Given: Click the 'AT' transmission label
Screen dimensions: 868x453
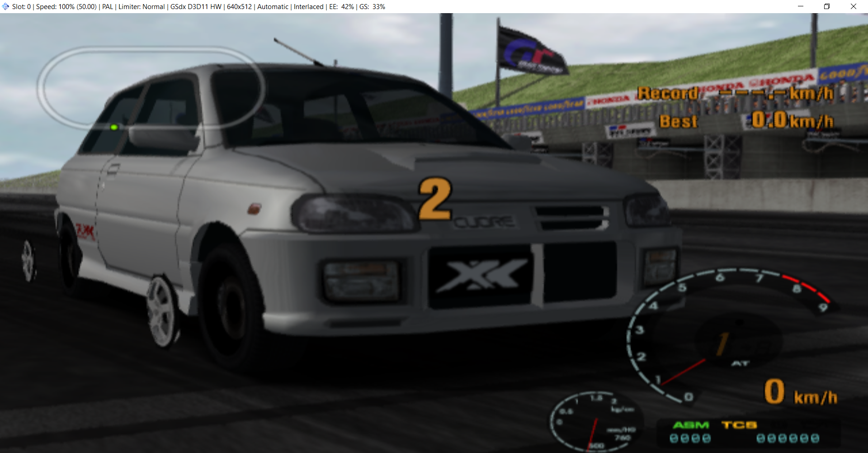Looking at the screenshot, I should tap(740, 363).
